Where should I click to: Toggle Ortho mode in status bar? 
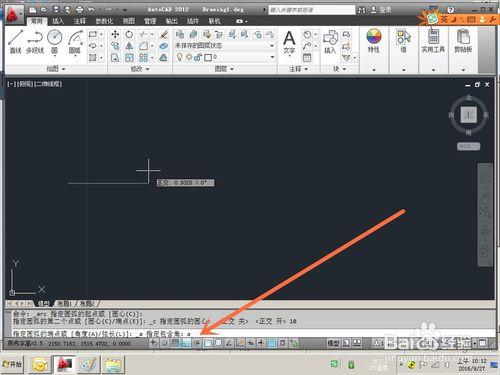(186, 343)
